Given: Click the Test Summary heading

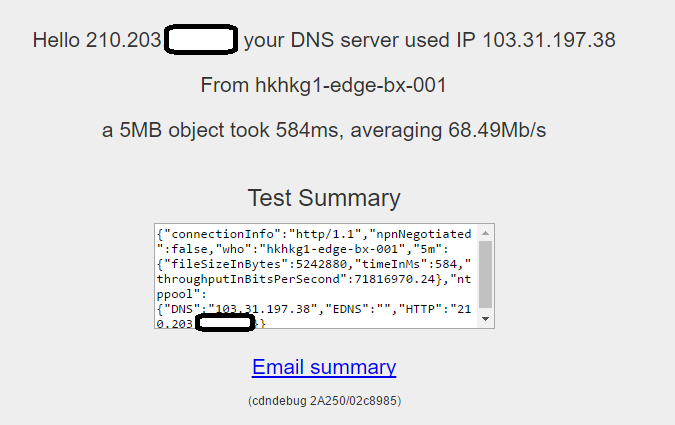Looking at the screenshot, I should pos(324,198).
